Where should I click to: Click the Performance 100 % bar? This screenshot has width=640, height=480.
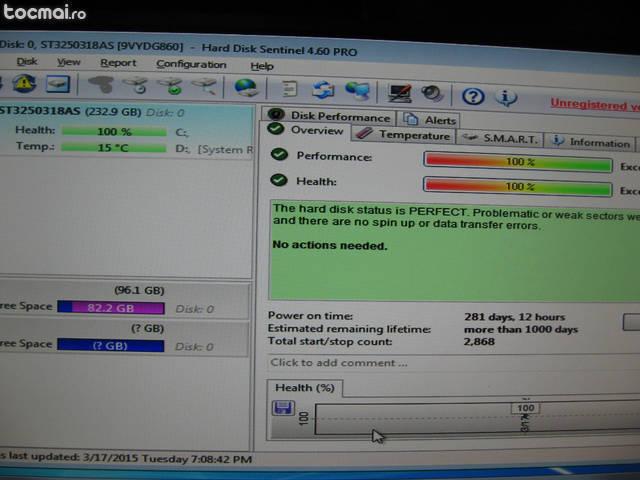[518, 162]
